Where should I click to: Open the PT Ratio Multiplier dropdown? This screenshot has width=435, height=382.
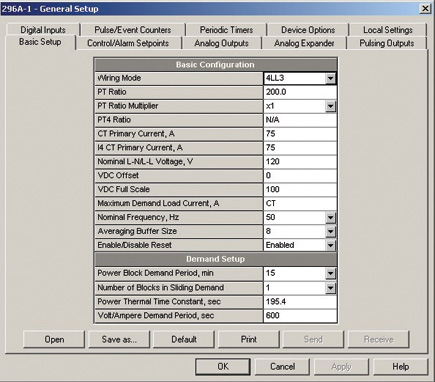(330, 106)
